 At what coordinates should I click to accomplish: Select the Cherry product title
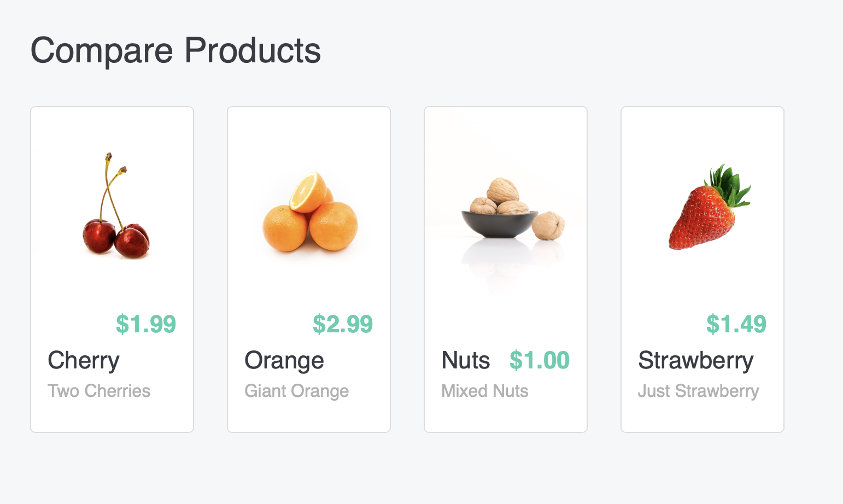(x=84, y=361)
